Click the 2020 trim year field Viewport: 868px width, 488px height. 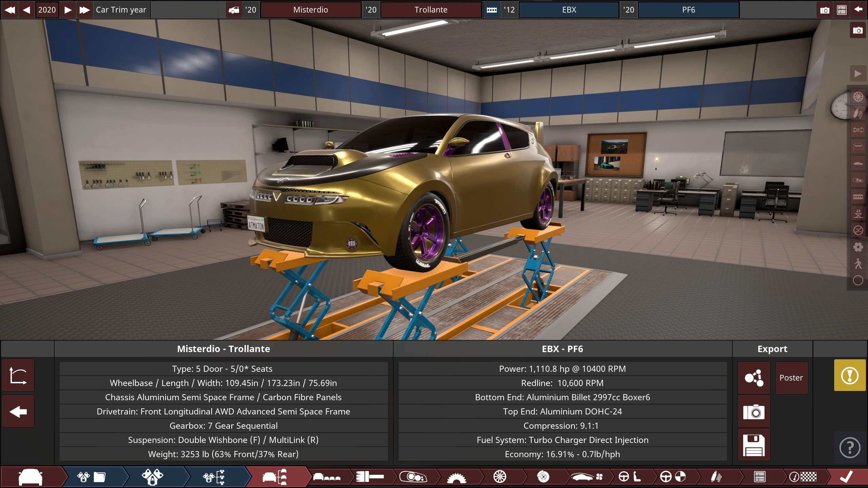47,10
